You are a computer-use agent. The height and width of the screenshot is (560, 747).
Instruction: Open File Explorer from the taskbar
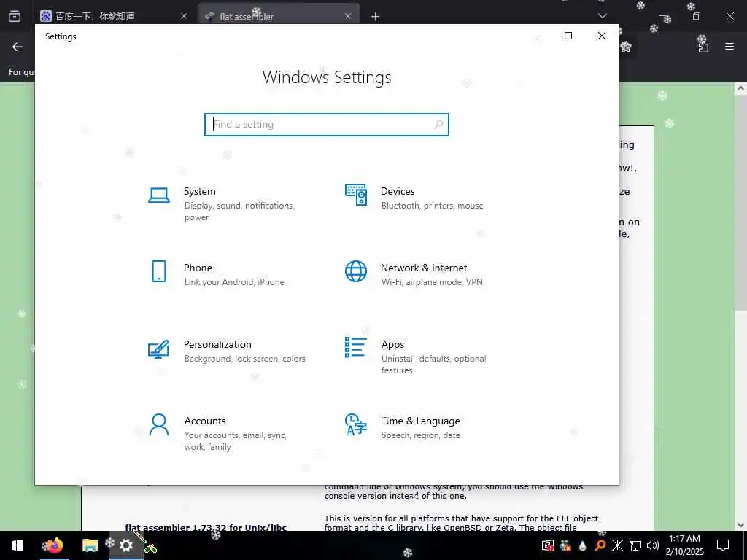click(x=90, y=545)
